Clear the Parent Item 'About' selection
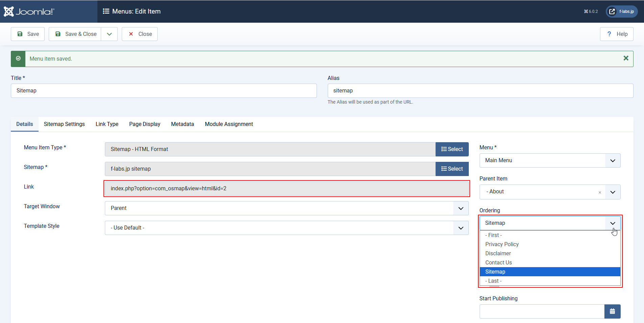Image resolution: width=644 pixels, height=323 pixels. (600, 192)
